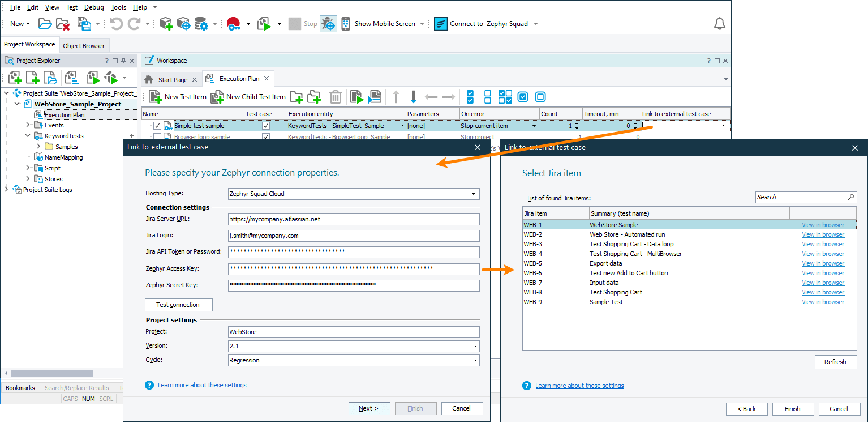Delete selected test item with trash icon

pos(336,97)
